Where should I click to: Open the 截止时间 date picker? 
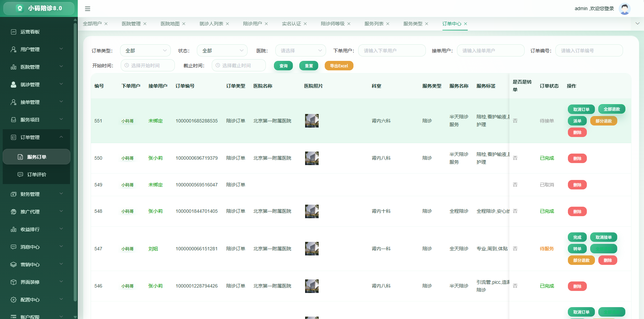[238, 65]
